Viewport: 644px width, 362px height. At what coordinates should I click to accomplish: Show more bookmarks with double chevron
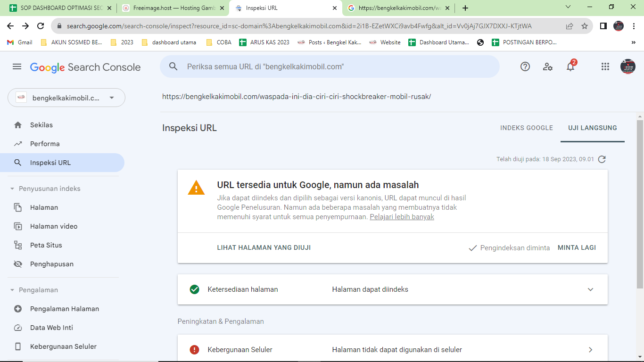click(634, 42)
